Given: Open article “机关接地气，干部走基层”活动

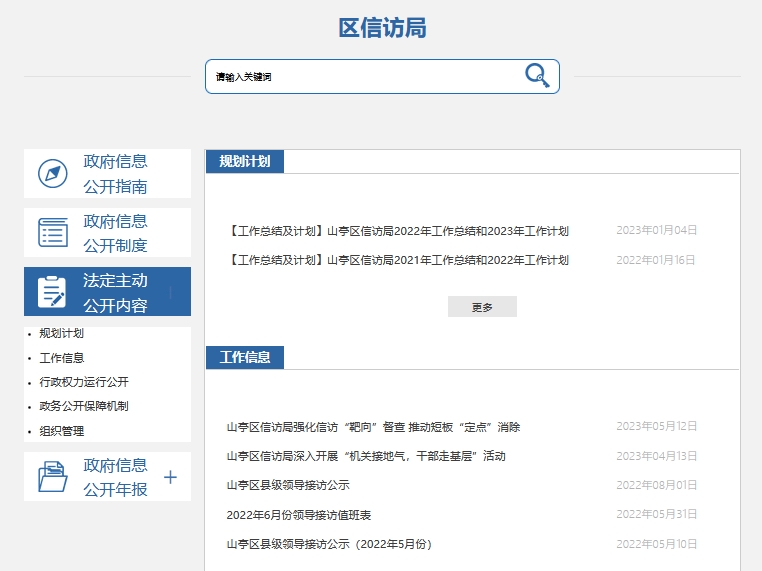Looking at the screenshot, I should (366, 456).
